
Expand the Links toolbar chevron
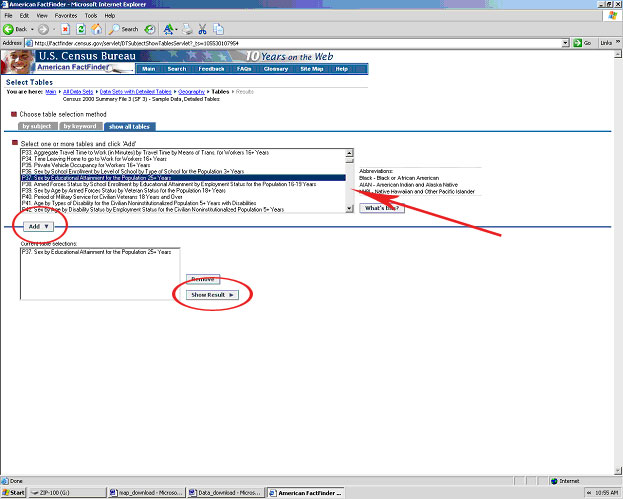click(618, 42)
